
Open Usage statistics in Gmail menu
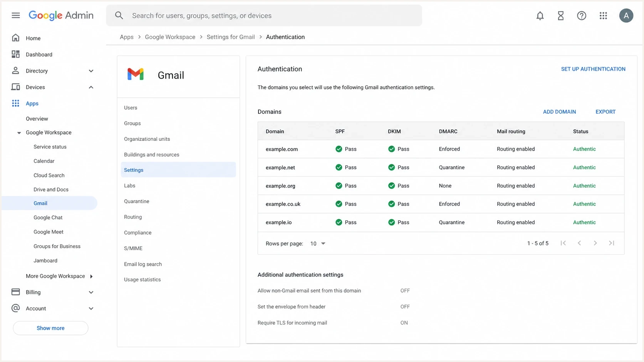pyautogui.click(x=143, y=280)
